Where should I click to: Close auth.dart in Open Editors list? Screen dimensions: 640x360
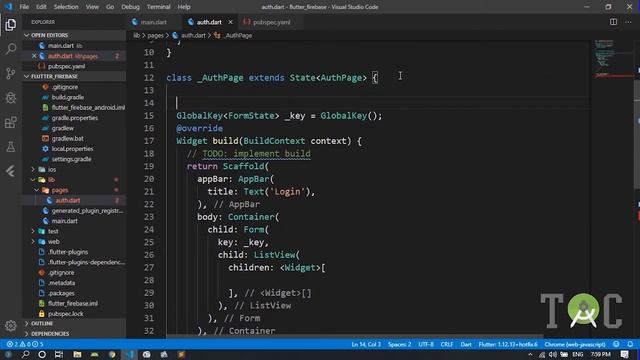34,56
